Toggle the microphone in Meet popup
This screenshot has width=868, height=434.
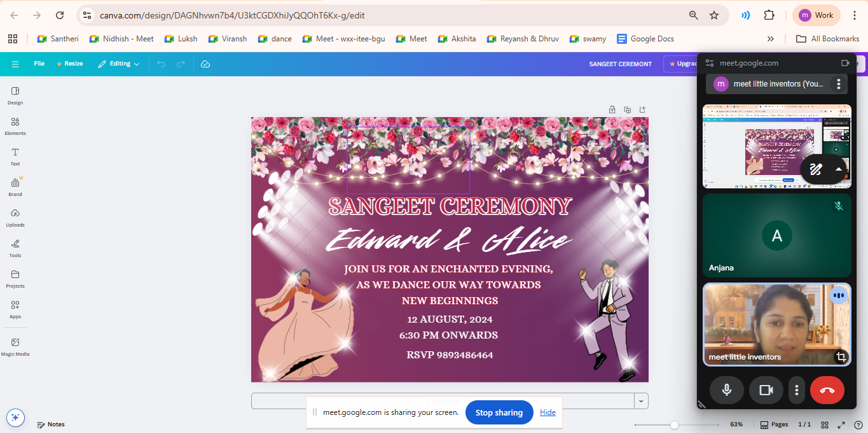tap(727, 390)
